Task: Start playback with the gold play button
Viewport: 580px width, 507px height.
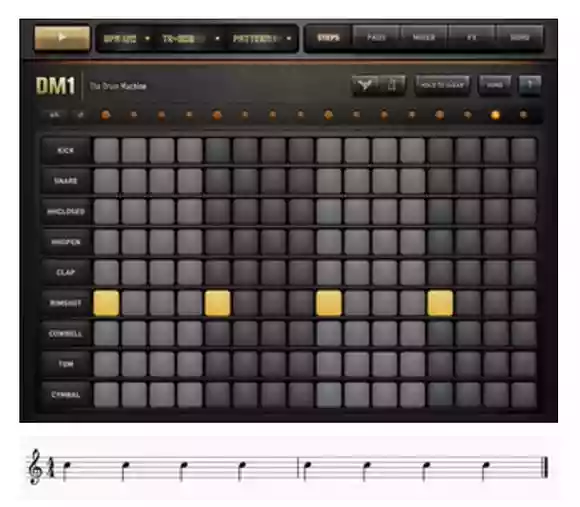Action: 62,37
